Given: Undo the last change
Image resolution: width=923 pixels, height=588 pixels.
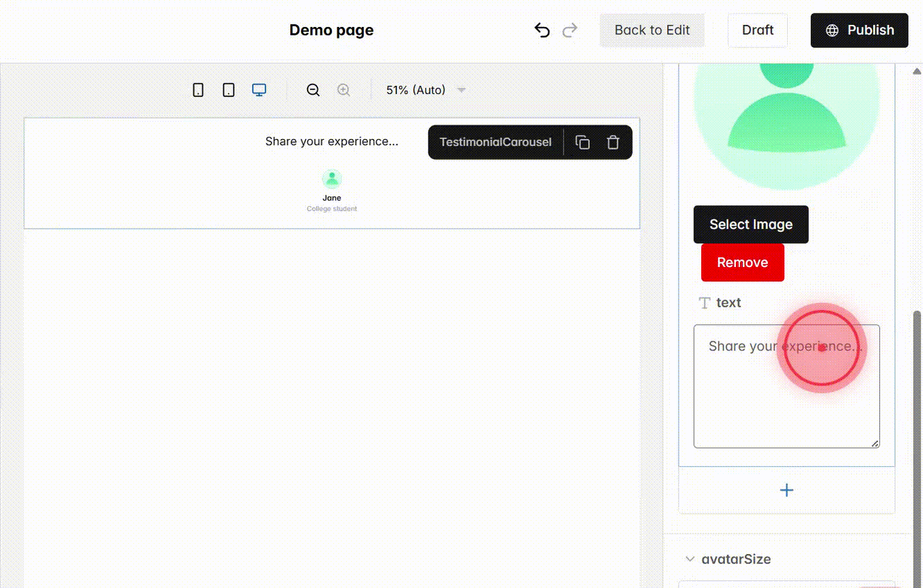Looking at the screenshot, I should click(x=542, y=29).
